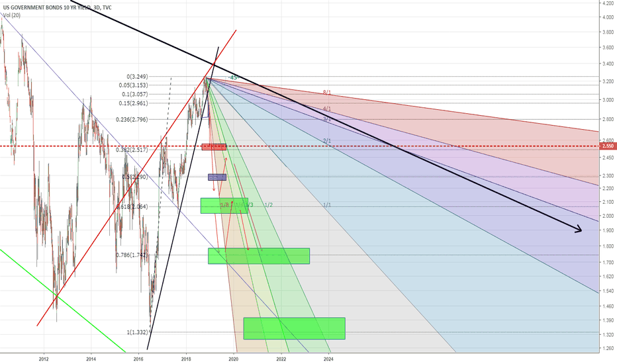Select the 0(3.249) Fibonacci level label
Image resolution: width=617 pixels, height=364 pixels.
pos(137,76)
